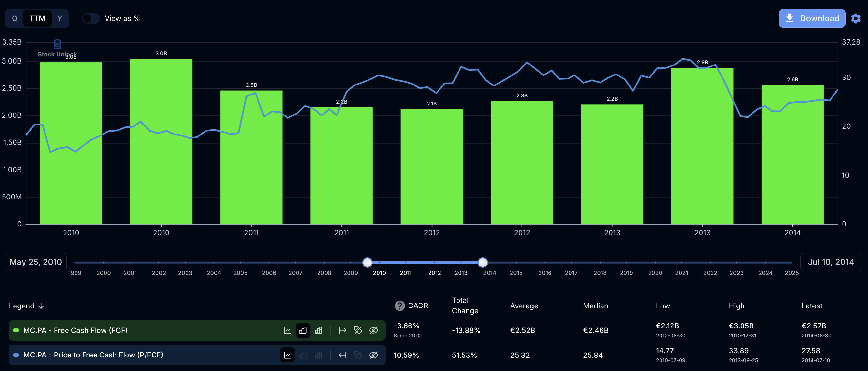Image resolution: width=868 pixels, height=371 pixels.
Task: Click the 27.58 latest P/FCF value
Action: [811, 351]
